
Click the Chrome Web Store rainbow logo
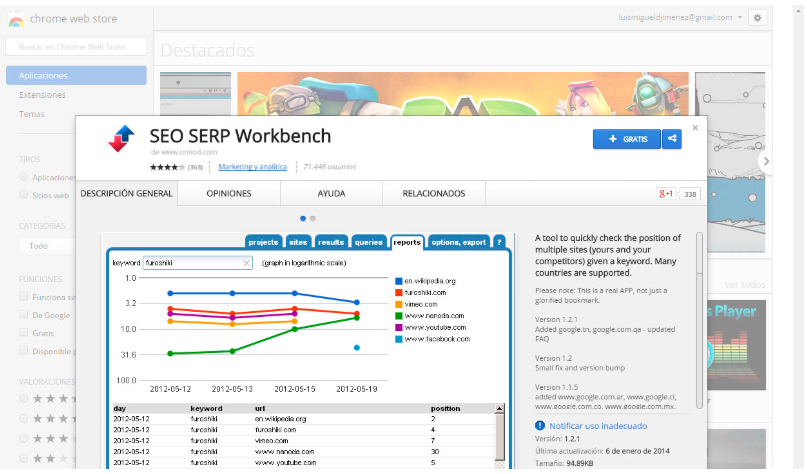click(16, 20)
